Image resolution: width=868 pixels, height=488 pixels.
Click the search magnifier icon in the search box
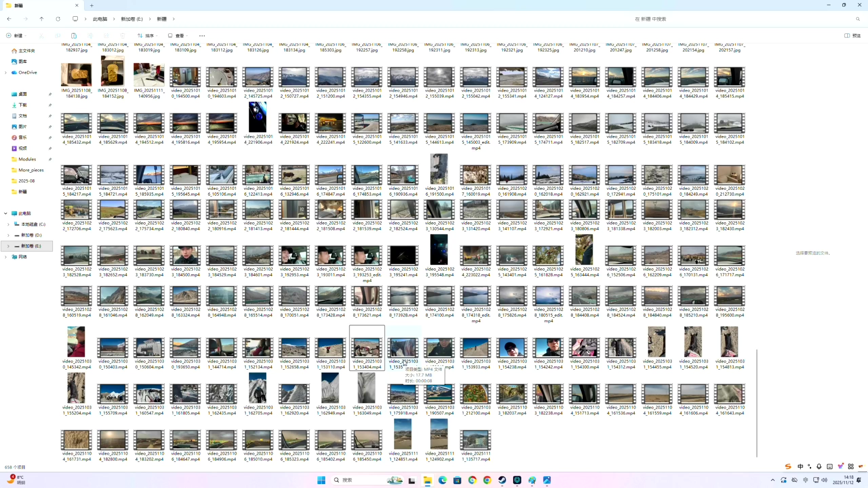coord(858,19)
